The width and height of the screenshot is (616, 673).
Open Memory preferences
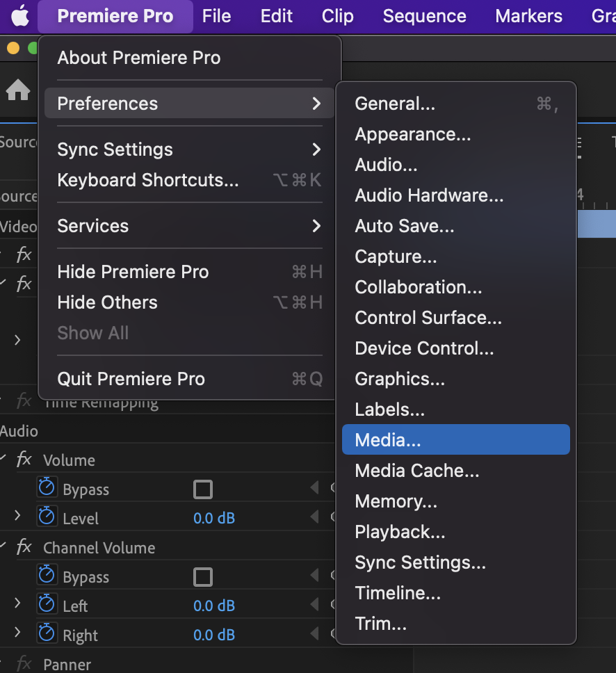456,501
